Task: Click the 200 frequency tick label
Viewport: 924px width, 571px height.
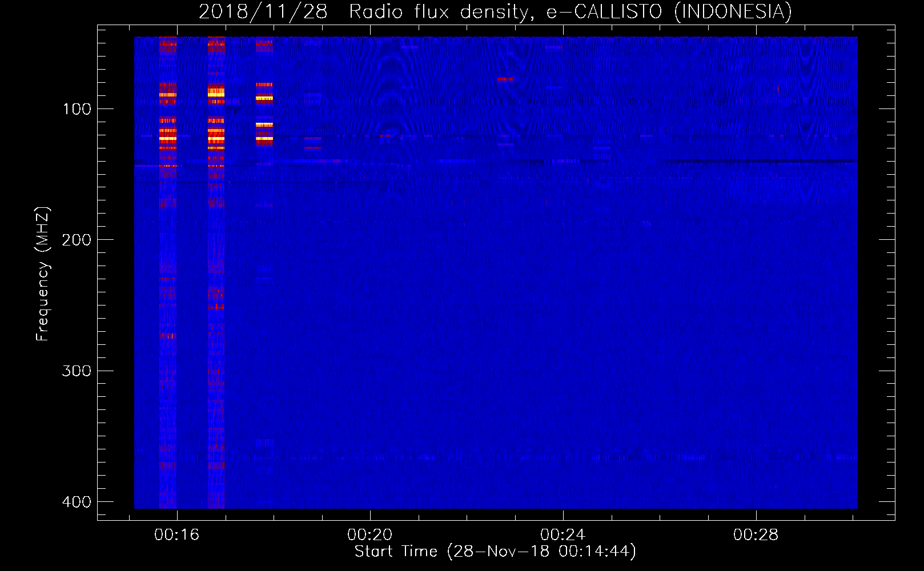Action: (x=77, y=240)
